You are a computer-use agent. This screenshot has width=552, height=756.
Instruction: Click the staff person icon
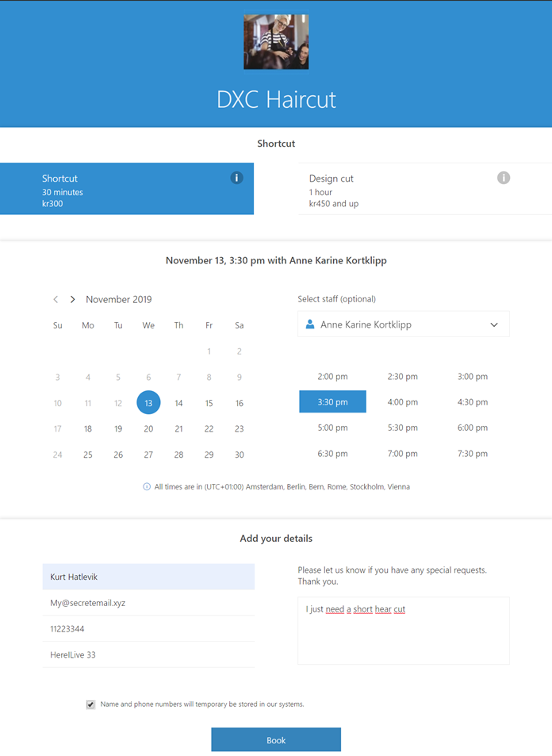(x=310, y=324)
